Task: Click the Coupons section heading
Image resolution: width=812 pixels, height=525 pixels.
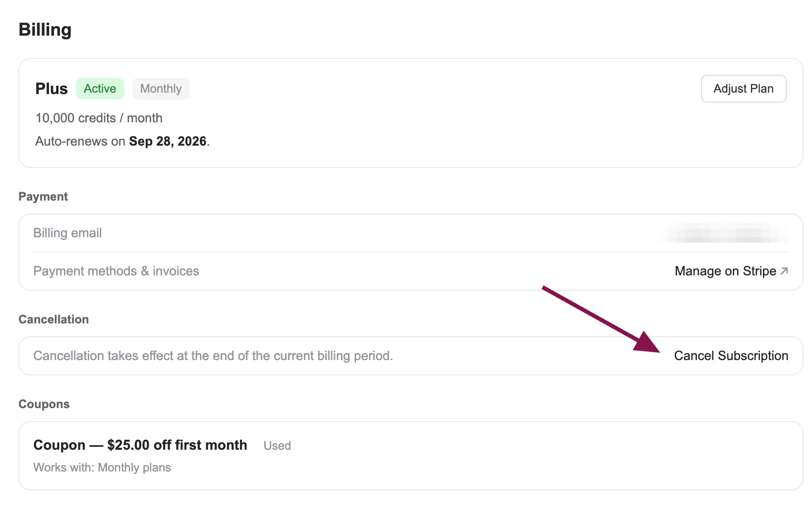Action: pos(44,404)
